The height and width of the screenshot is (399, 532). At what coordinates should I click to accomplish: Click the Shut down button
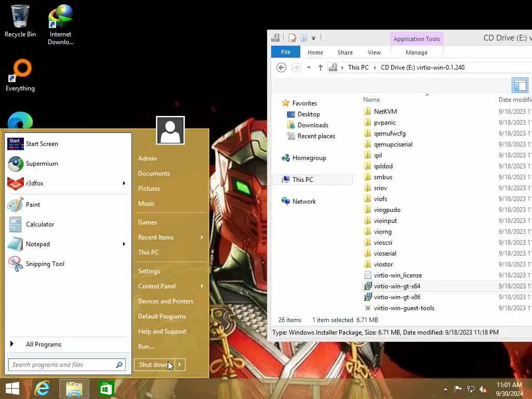pyautogui.click(x=154, y=365)
